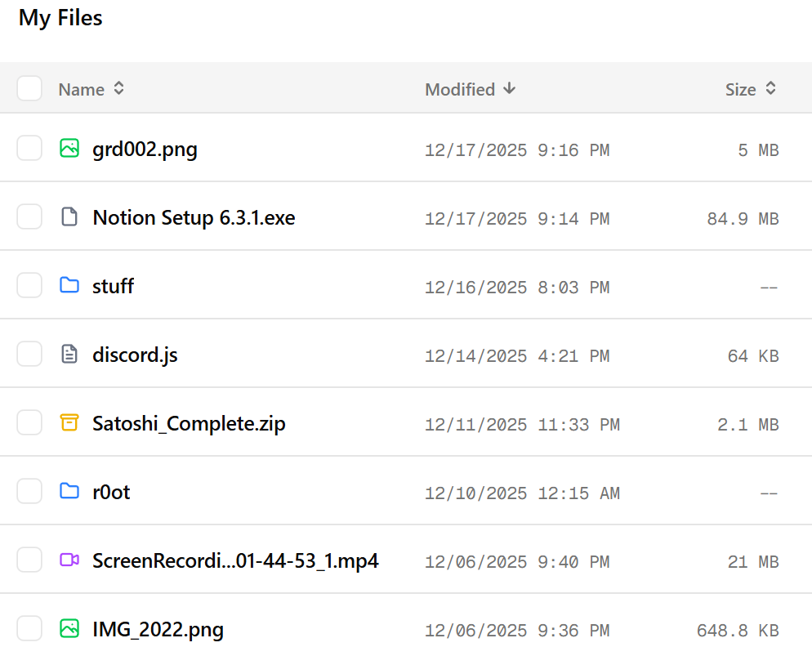Toggle the select-all checkbox in header
Screen dimensions: 812x656
[29, 89]
